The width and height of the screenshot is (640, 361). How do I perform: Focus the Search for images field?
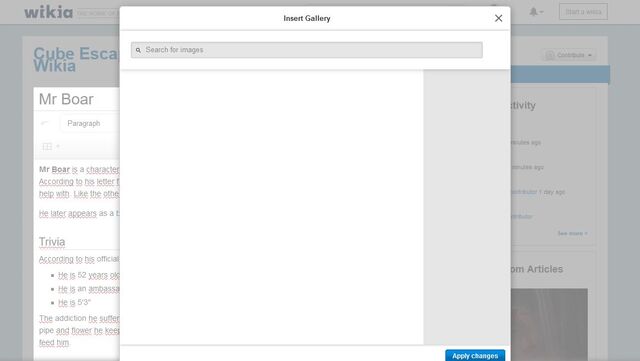pyautogui.click(x=307, y=50)
